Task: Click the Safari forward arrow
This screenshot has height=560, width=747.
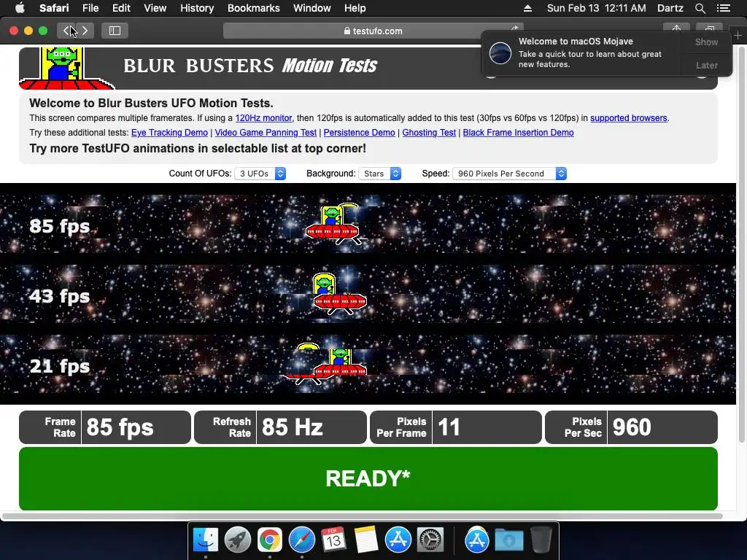Action: pyautogui.click(x=85, y=31)
